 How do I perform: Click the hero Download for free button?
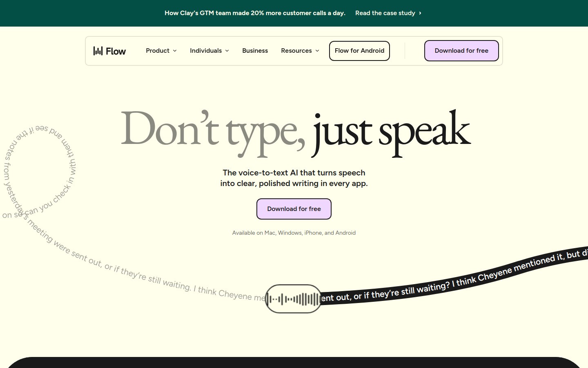[294, 209]
